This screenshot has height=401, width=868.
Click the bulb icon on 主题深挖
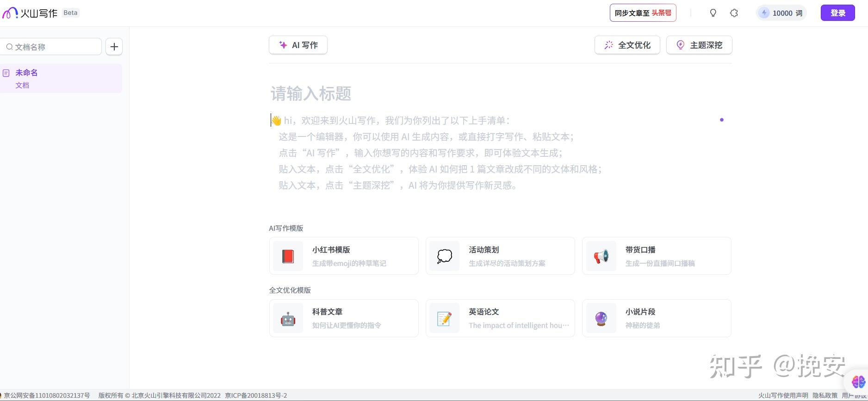681,45
